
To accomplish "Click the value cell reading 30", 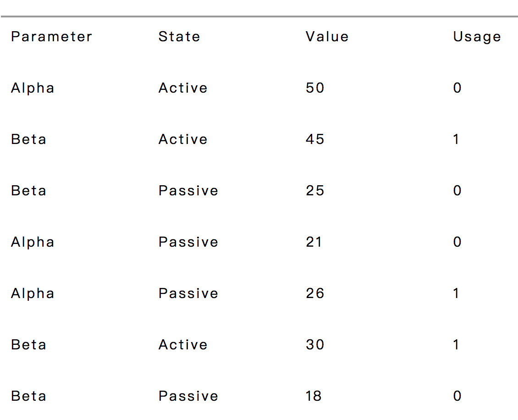I will pos(315,345).
